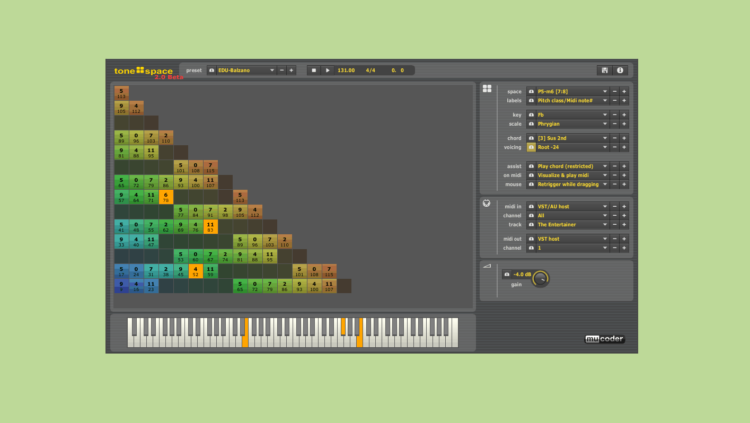This screenshot has width=750, height=423.
Task: Toggle MIDI learn icon on track row
Action: click(x=531, y=224)
